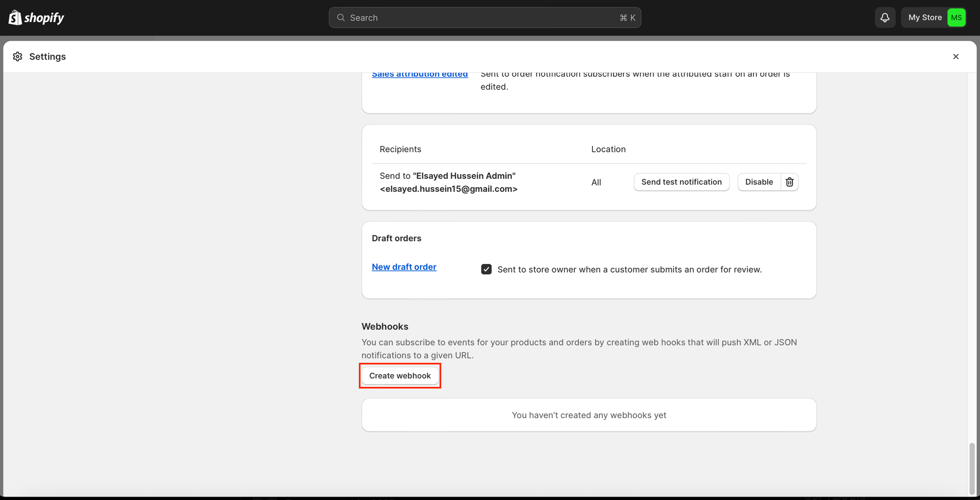Open the New draft order link

pyautogui.click(x=404, y=267)
